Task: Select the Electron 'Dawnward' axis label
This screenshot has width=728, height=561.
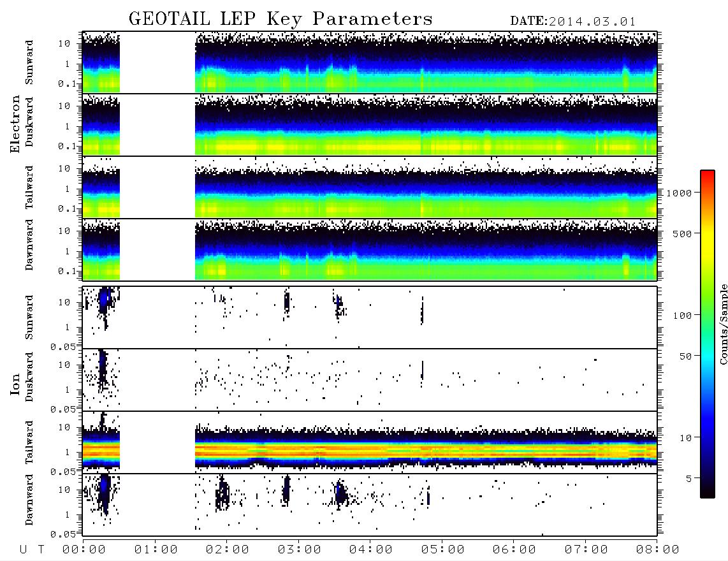Action: pos(29,245)
